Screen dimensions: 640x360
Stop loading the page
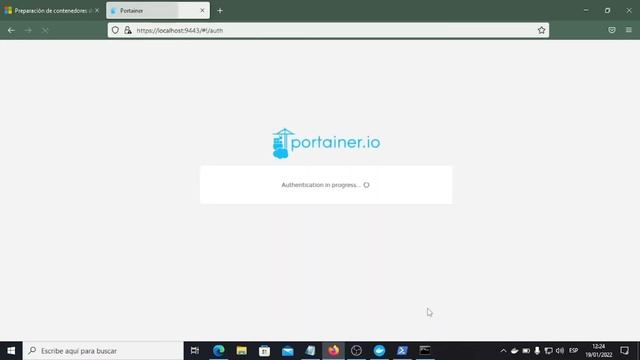[45, 30]
